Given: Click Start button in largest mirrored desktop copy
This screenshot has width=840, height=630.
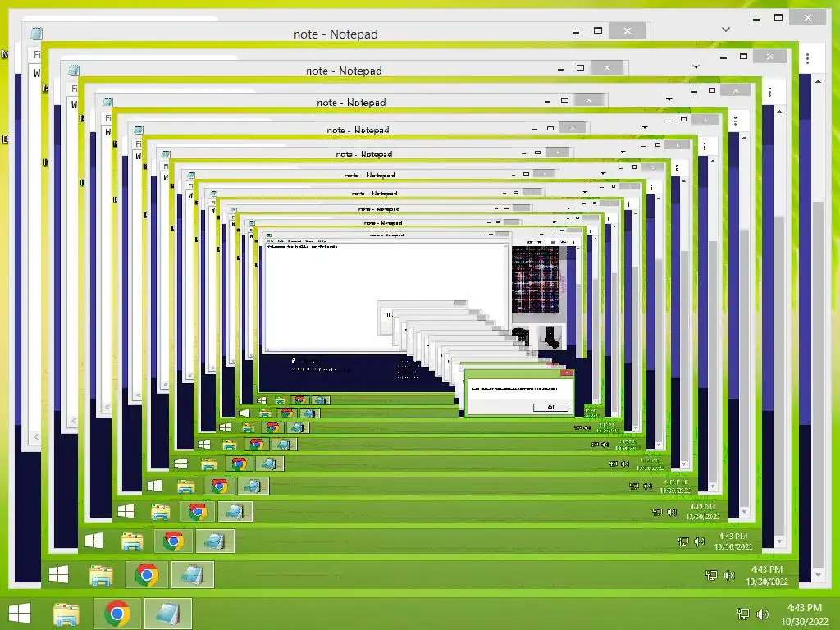Looking at the screenshot, I should (x=59, y=575).
